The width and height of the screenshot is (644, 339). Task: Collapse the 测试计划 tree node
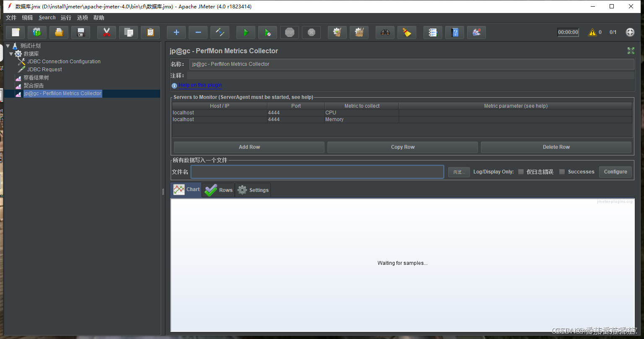coord(8,46)
